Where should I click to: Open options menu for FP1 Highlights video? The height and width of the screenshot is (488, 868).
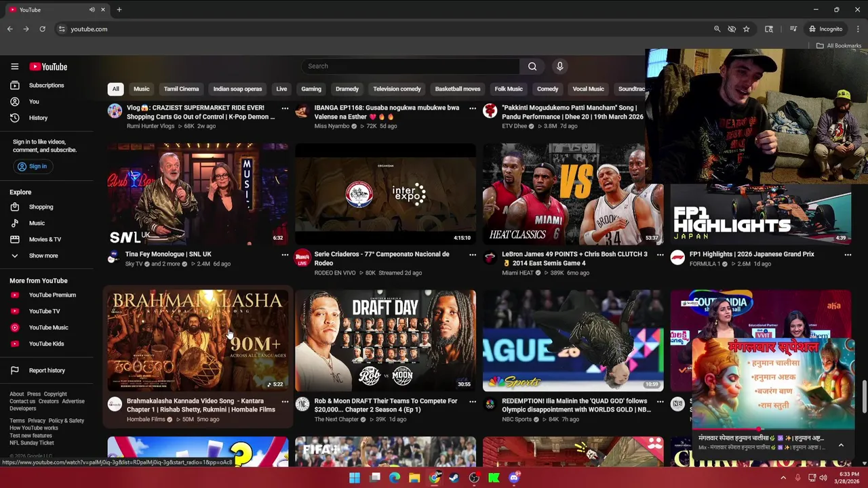coord(848,255)
